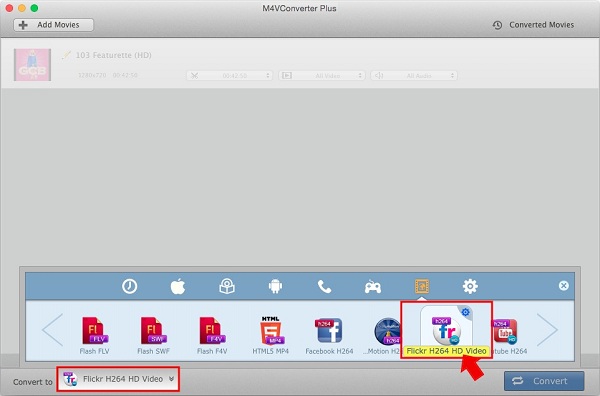Switch to the recent formats clock tab

coord(130,286)
